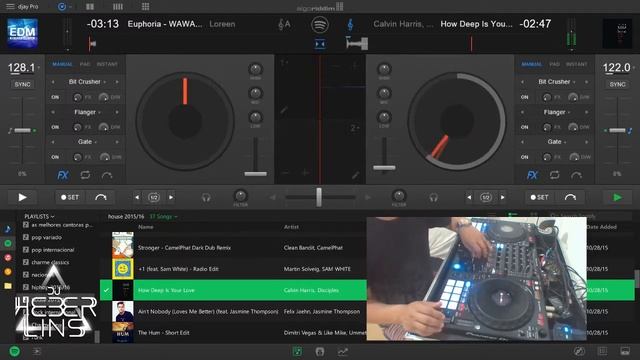Open the Gate effect dropdown on deck 2

(556, 142)
